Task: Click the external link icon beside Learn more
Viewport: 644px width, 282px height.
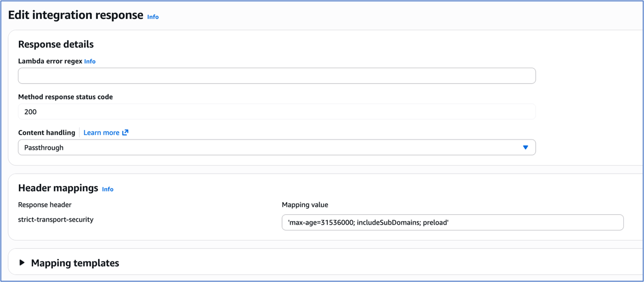Action: [125, 132]
